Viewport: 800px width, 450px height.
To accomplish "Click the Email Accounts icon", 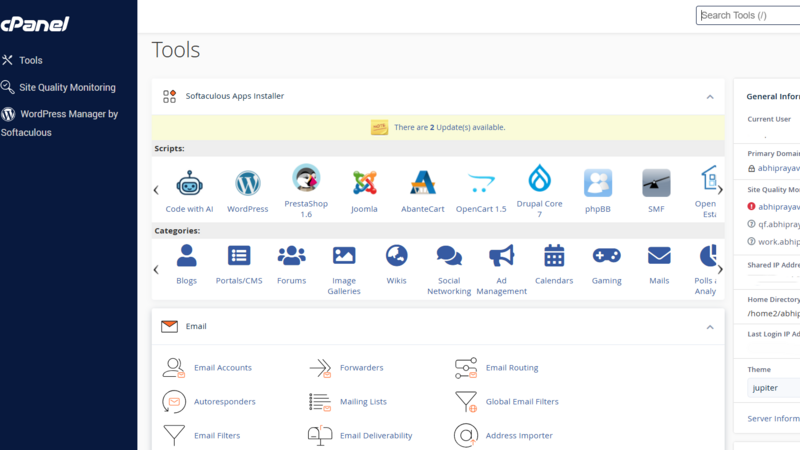I will point(173,367).
